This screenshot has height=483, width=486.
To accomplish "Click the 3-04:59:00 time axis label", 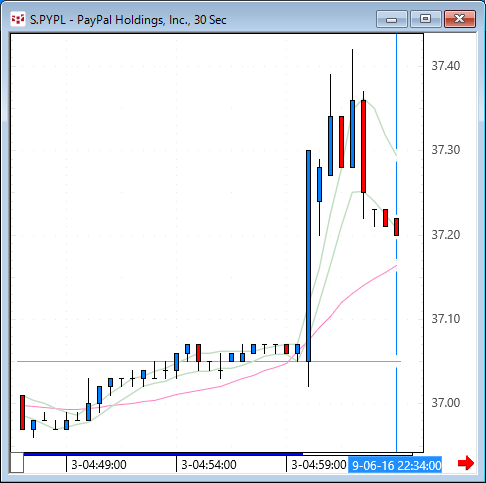I will coord(319,465).
